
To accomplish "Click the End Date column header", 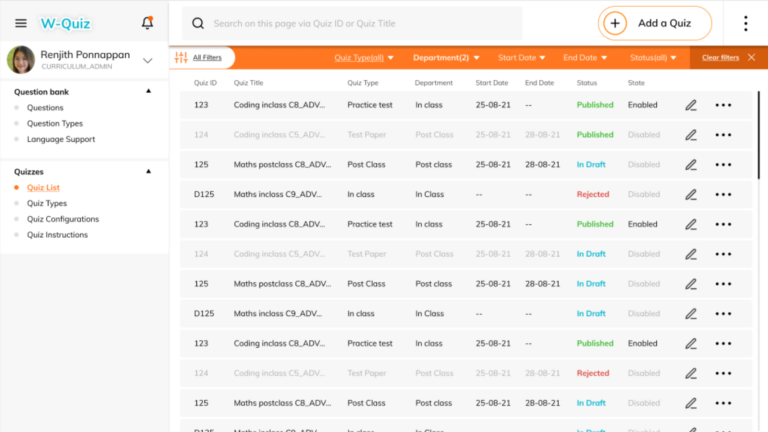I will [x=539, y=83].
